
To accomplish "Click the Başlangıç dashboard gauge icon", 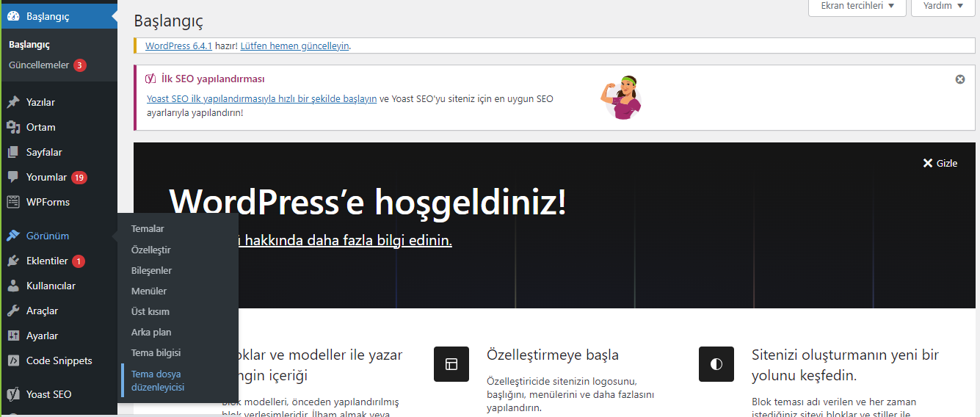I will click(x=13, y=15).
